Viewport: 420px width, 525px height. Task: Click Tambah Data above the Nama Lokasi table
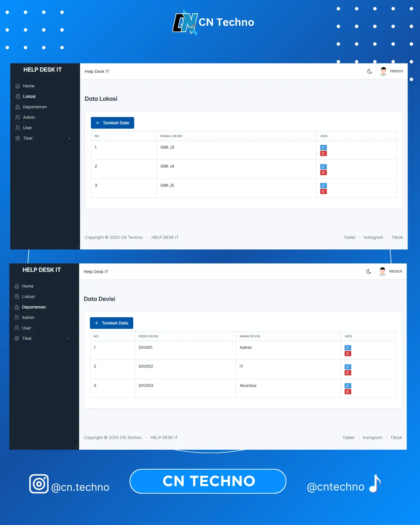tap(112, 123)
